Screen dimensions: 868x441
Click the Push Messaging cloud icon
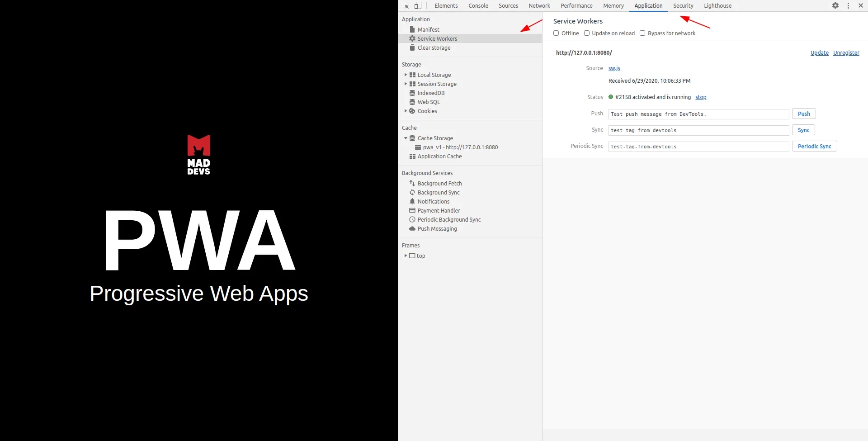[x=412, y=228]
